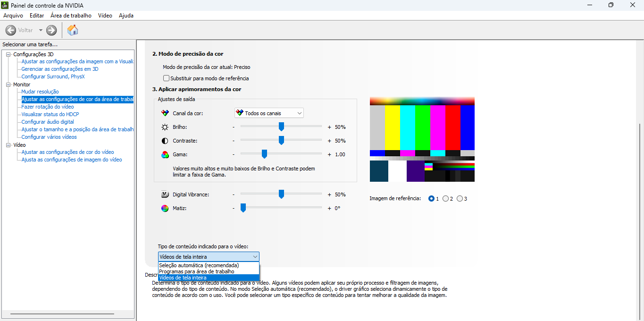Collapse the Configurações 3D tree node
The height and width of the screenshot is (321, 644).
point(8,54)
